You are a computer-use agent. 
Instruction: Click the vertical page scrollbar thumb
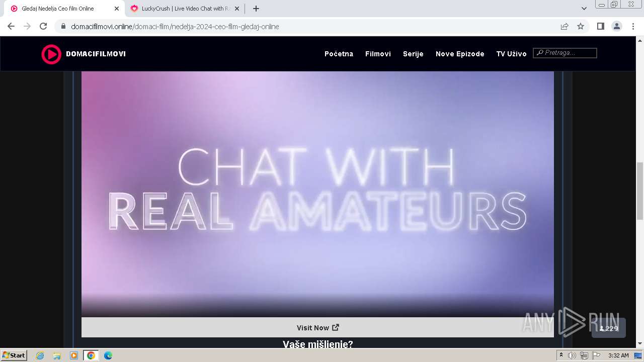(640, 191)
